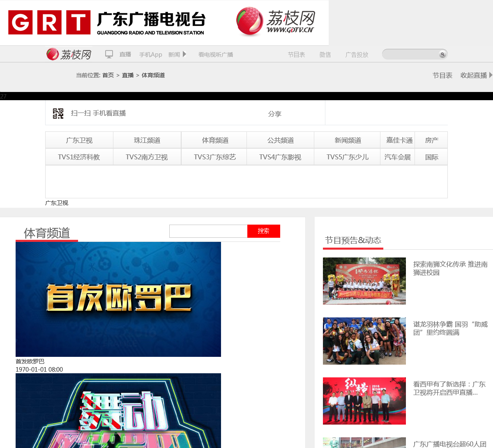Open the 国羽助威团 group photo thumbnail
Image resolution: width=493 pixels, height=448 pixels.
[364, 341]
